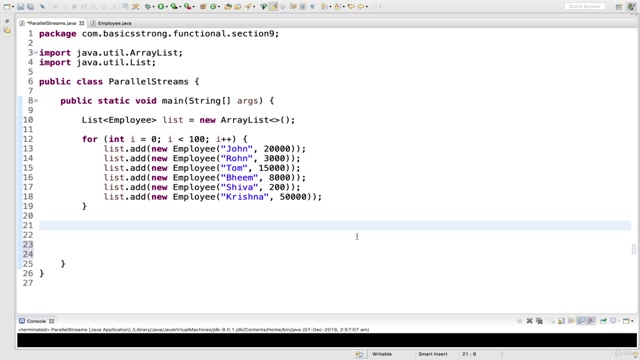Click the Display Selected Console icon

[613, 321]
